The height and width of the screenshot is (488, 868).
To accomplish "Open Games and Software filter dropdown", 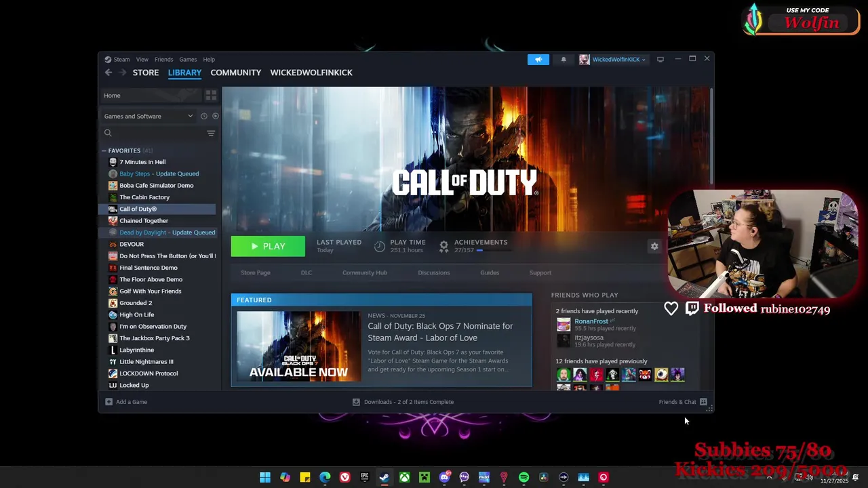I will (x=149, y=116).
